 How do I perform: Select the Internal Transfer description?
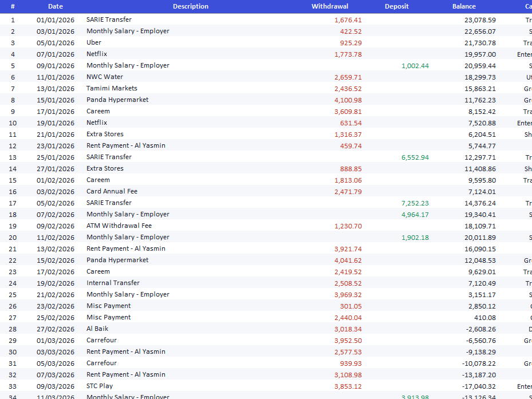point(113,283)
